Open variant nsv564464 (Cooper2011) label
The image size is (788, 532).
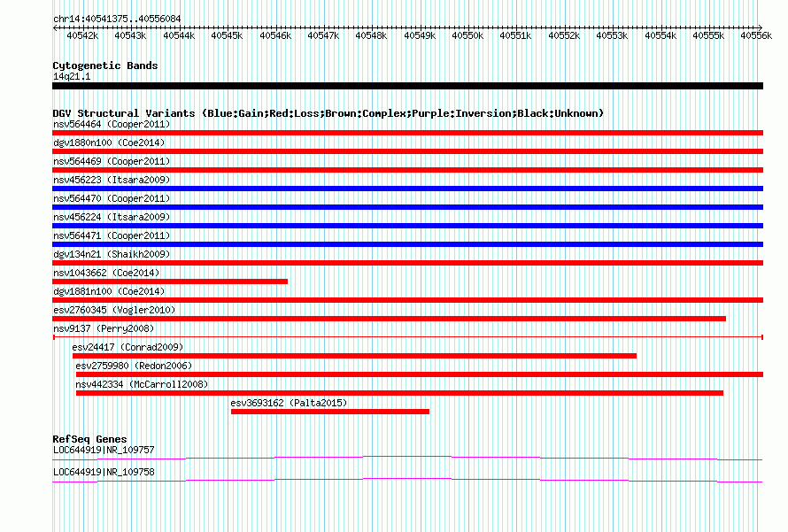pos(112,124)
